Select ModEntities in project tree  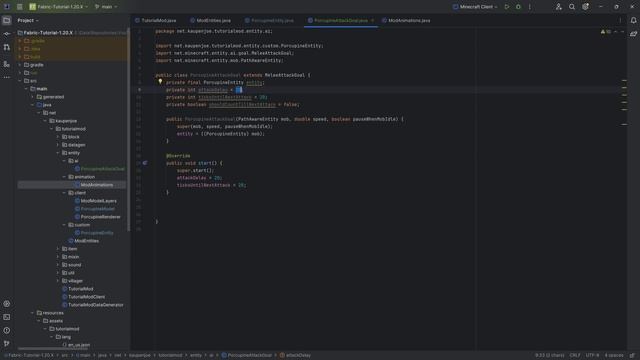click(x=86, y=241)
